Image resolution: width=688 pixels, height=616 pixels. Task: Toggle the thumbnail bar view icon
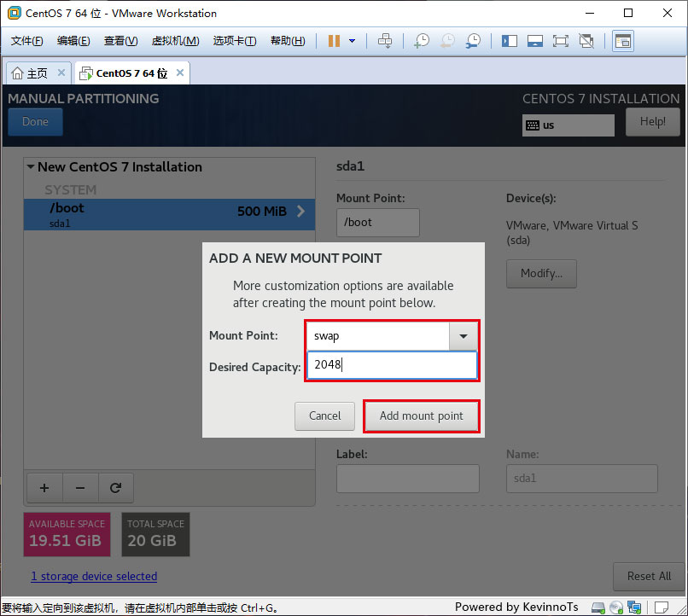tap(535, 41)
